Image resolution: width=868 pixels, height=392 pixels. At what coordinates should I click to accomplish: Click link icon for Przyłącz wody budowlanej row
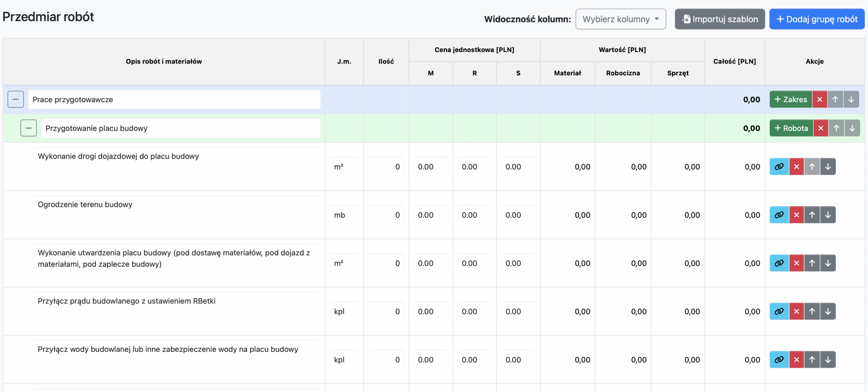pos(779,359)
